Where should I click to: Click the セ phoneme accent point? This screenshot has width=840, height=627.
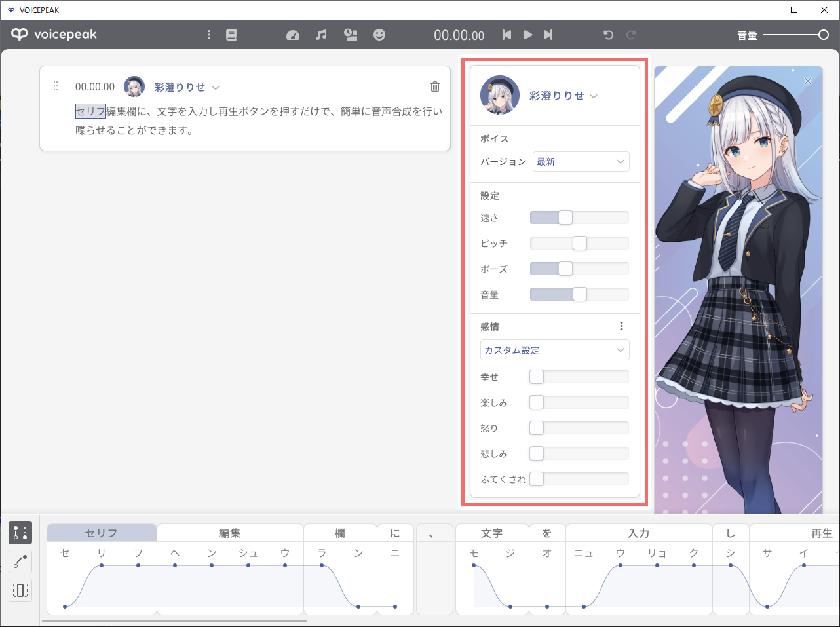pos(65,607)
